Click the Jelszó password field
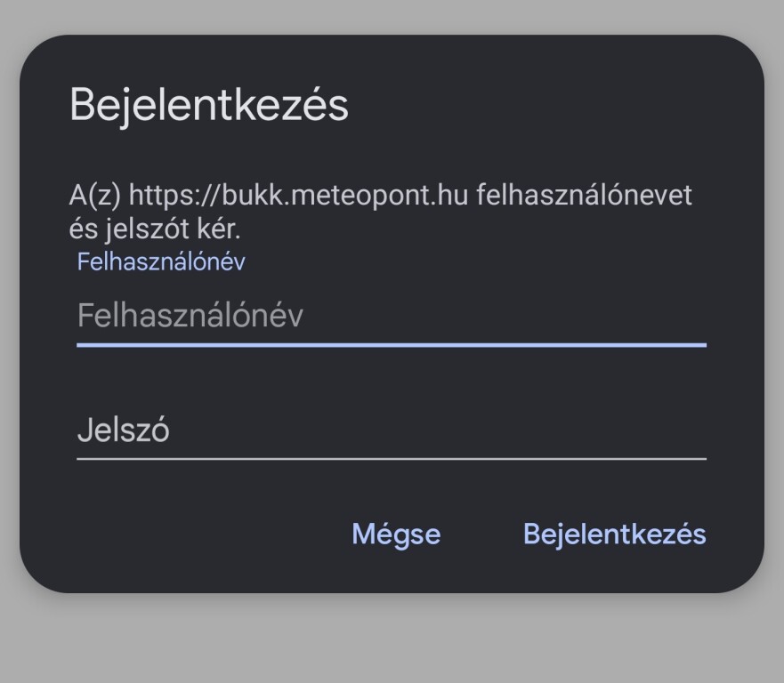Image resolution: width=784 pixels, height=683 pixels. coord(392,431)
